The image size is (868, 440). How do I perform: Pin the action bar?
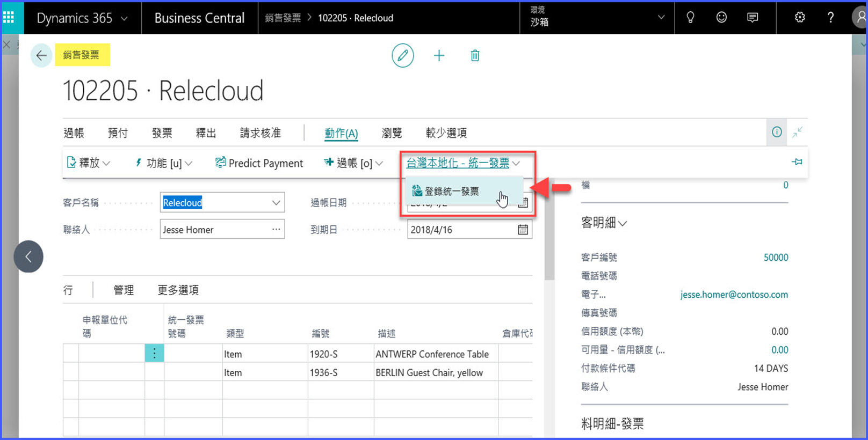[797, 162]
